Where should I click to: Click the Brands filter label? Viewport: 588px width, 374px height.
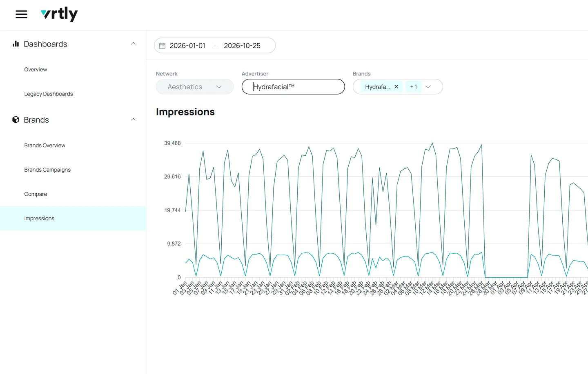pos(362,74)
